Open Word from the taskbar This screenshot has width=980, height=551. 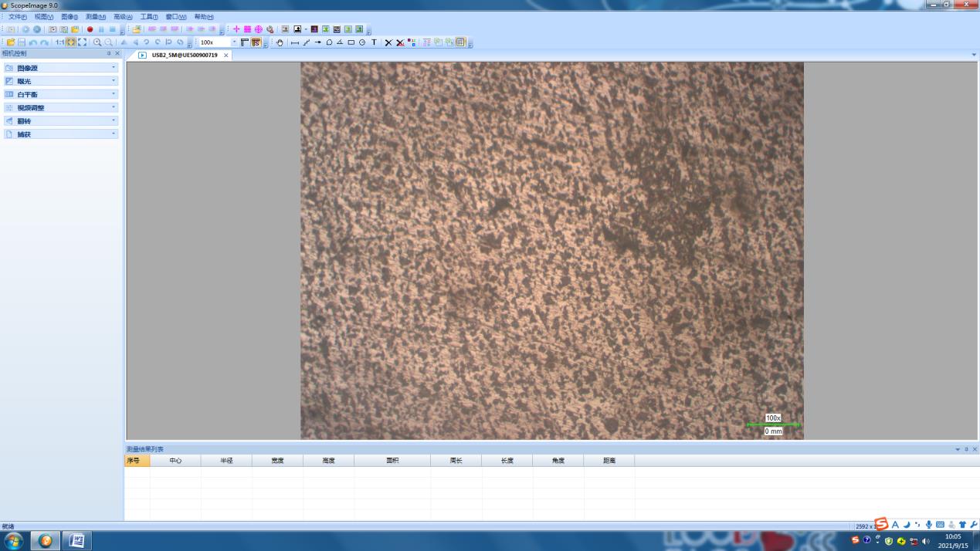click(x=76, y=540)
